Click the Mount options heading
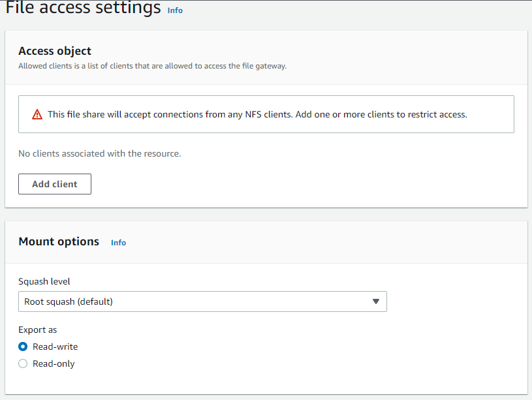The image size is (532, 400). click(59, 241)
